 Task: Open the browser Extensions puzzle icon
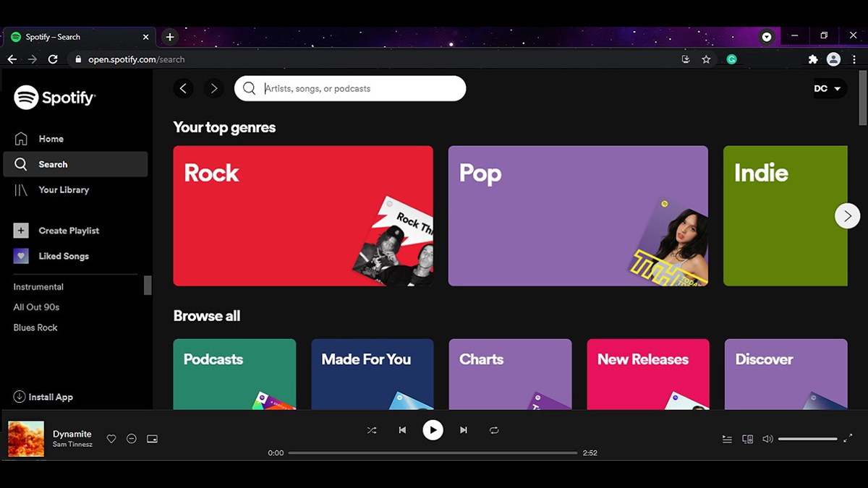click(813, 59)
